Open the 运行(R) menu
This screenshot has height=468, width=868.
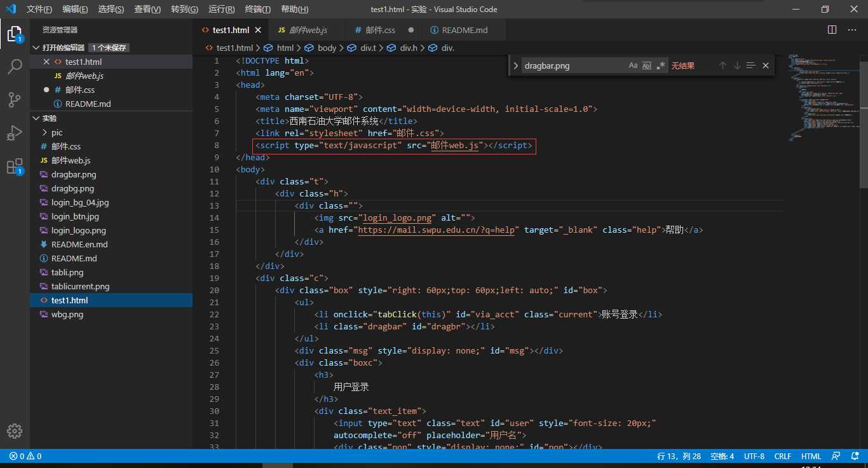[x=221, y=9]
